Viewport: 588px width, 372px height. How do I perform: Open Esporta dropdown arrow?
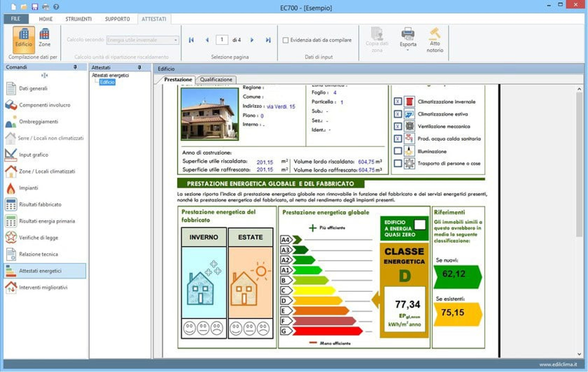[408, 50]
